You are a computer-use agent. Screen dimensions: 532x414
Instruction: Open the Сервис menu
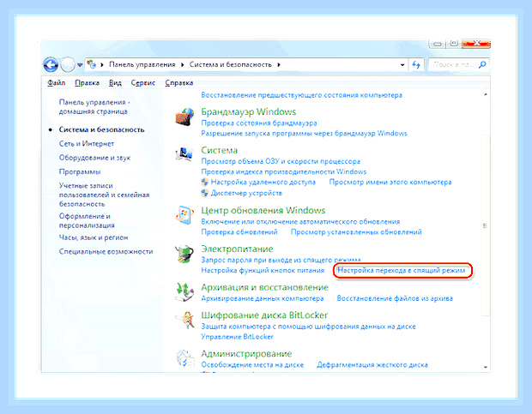pos(143,82)
